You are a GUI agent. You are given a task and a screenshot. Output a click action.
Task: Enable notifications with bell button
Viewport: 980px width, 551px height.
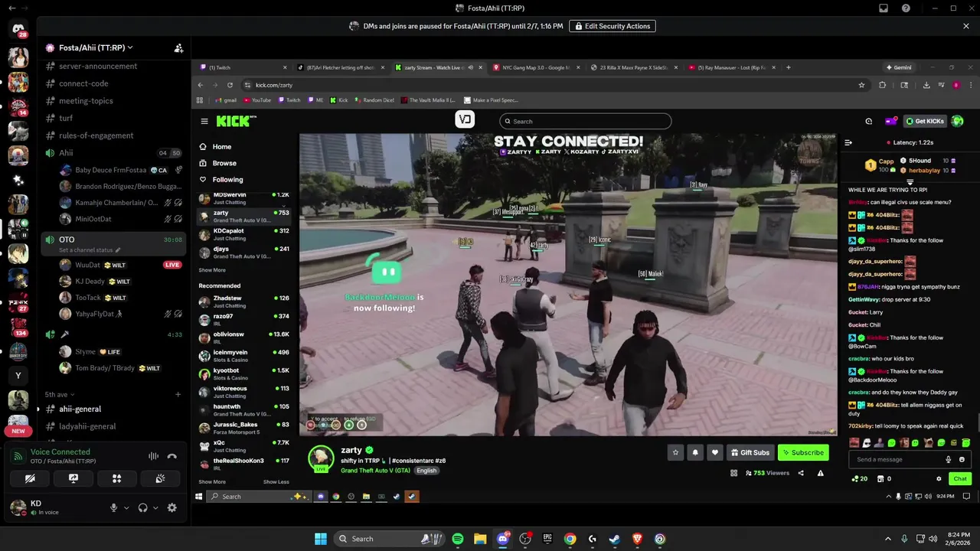695,453
